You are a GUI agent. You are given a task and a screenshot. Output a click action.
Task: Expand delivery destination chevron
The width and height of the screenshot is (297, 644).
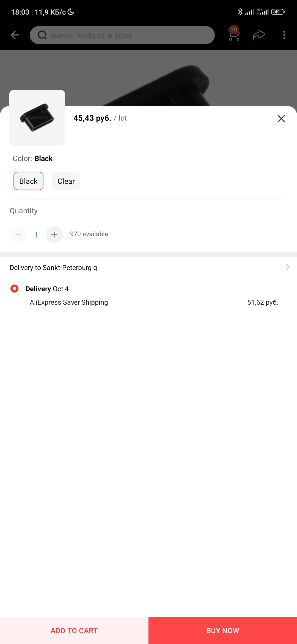(x=288, y=267)
